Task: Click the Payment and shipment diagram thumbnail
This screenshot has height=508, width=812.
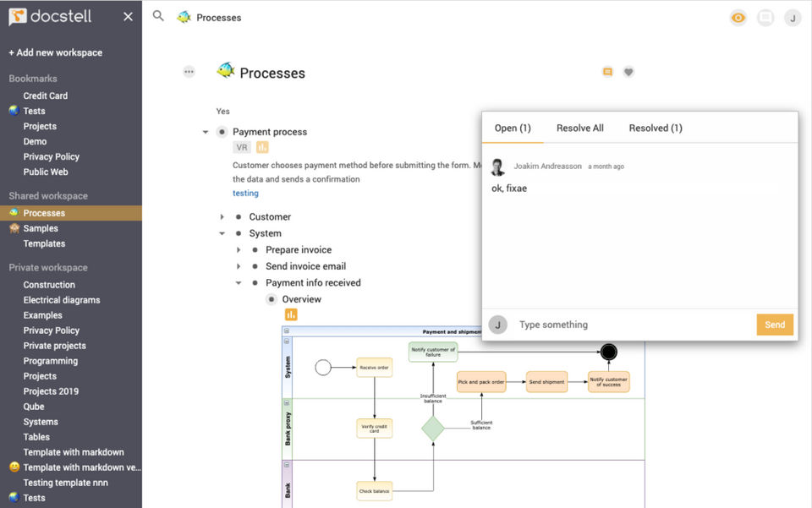Action: 463,417
